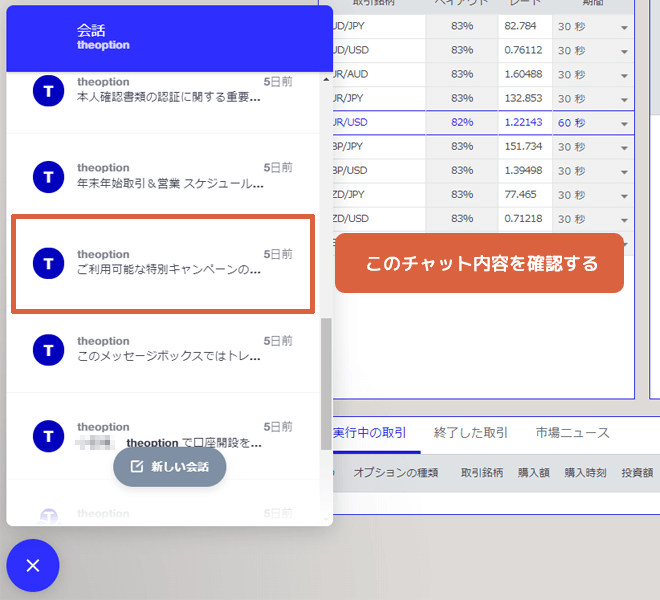660x600 pixels.
Task: Select rate 1.60488 cell
Action: click(525, 75)
